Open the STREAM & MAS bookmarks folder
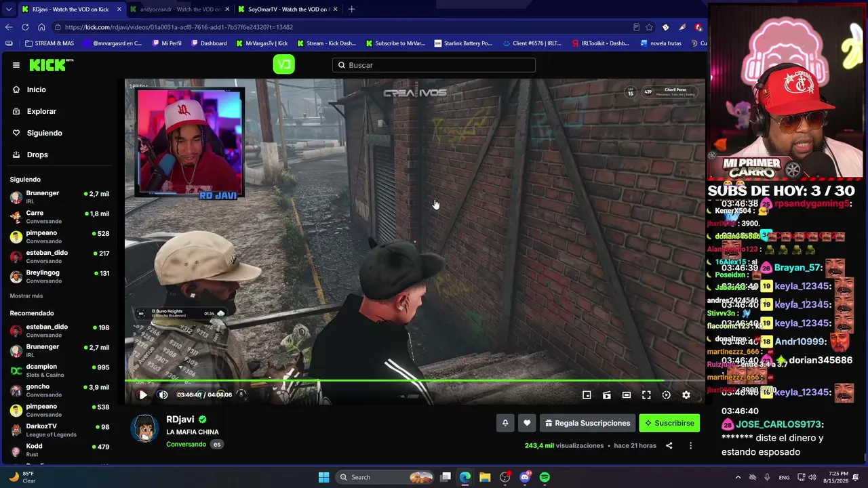This screenshot has width=868, height=488. click(49, 43)
